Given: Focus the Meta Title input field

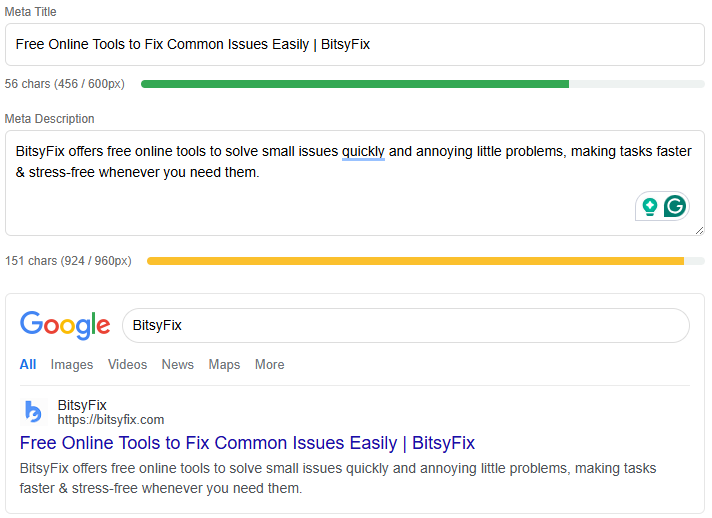Looking at the screenshot, I should [355, 45].
